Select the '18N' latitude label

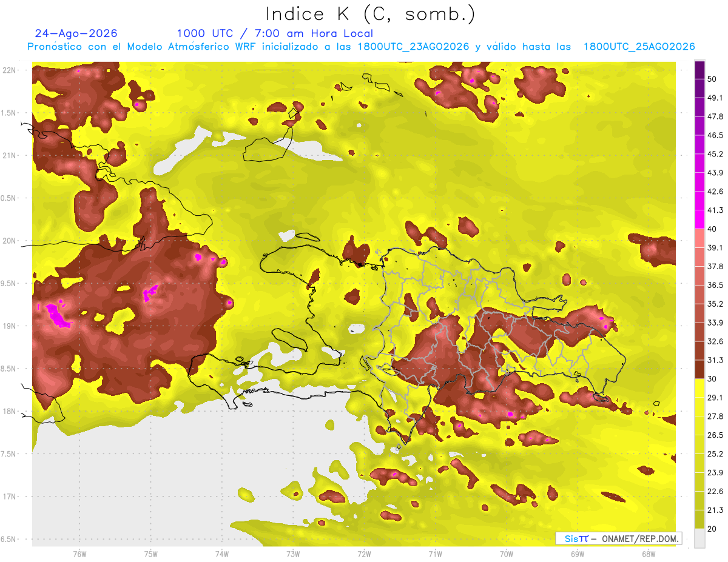point(10,411)
